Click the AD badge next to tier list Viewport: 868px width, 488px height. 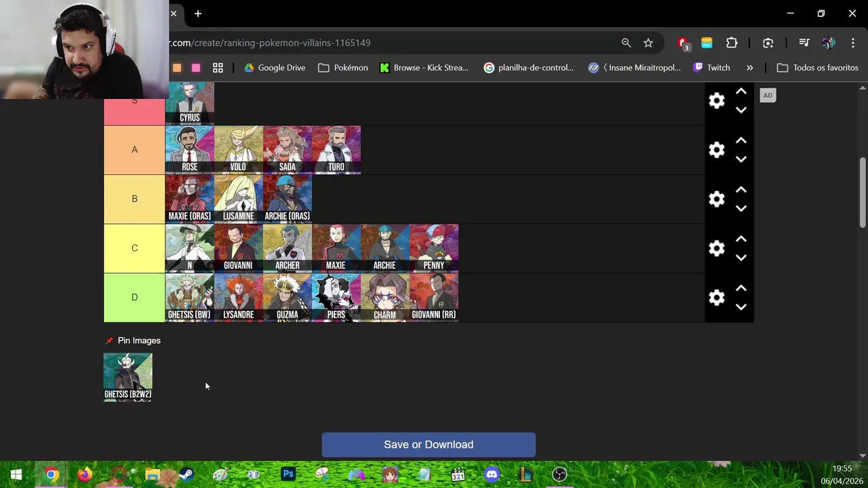[x=768, y=96]
